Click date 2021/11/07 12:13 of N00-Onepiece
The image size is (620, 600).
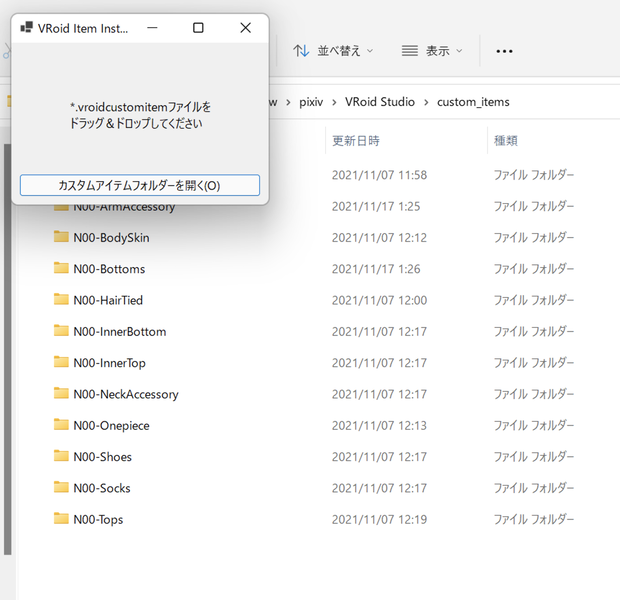[379, 426]
